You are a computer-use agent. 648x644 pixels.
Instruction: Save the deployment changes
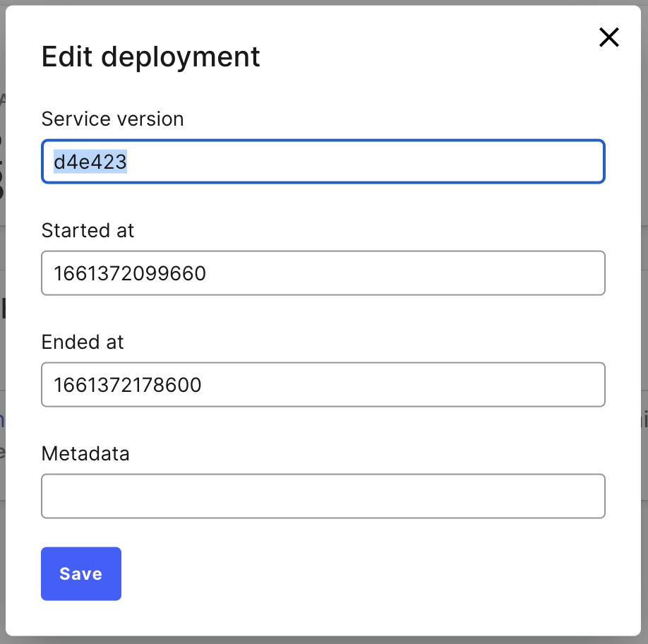(80, 573)
